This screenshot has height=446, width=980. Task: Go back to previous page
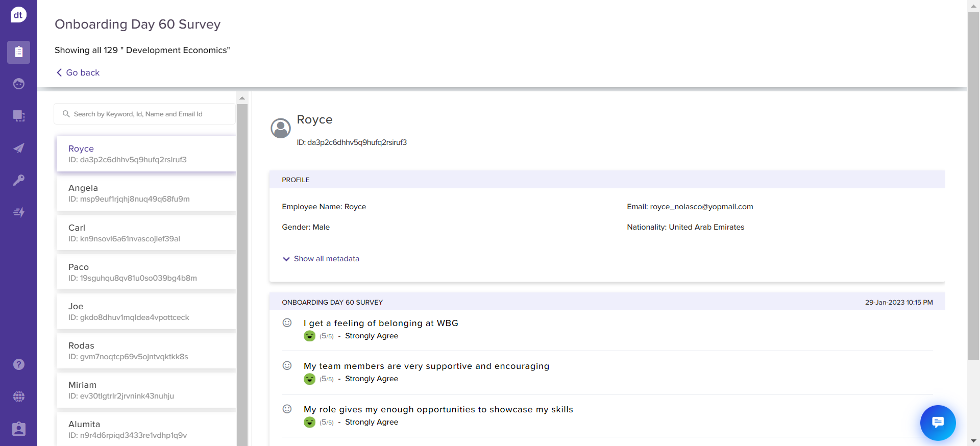click(x=78, y=72)
